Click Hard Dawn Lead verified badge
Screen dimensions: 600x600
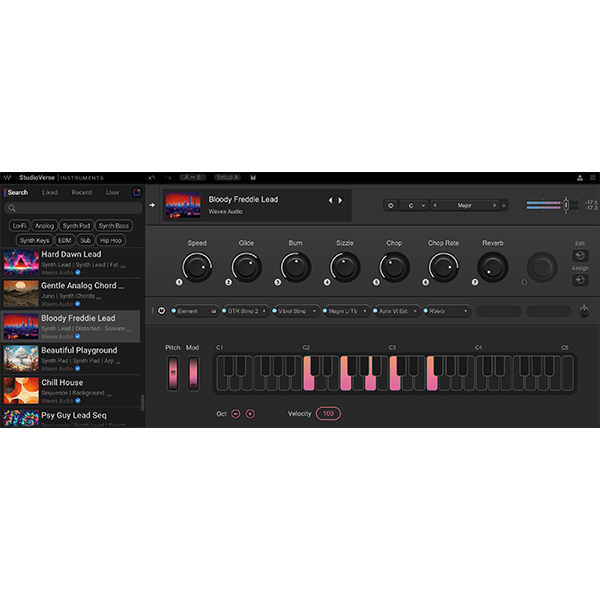point(78,272)
